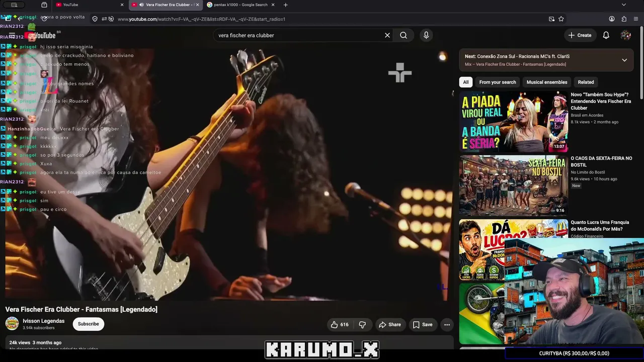Open the browser account profile icon
This screenshot has height=362, width=644.
[612, 19]
